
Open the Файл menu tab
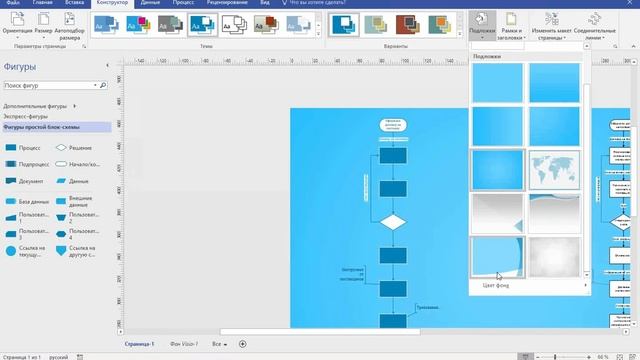13,2
